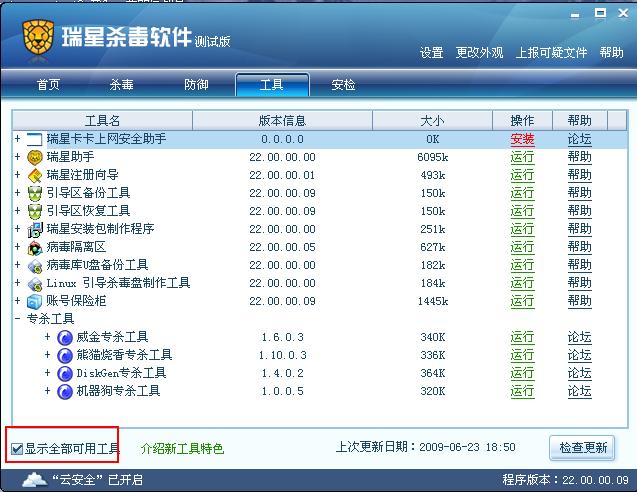Click the 账号保险柜 safe icon
Image resolution: width=637 pixels, height=492 pixels.
[x=35, y=301]
